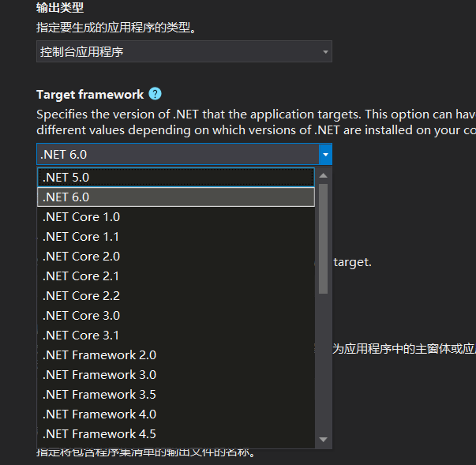Select .NET 5.0 from the list

(x=176, y=178)
